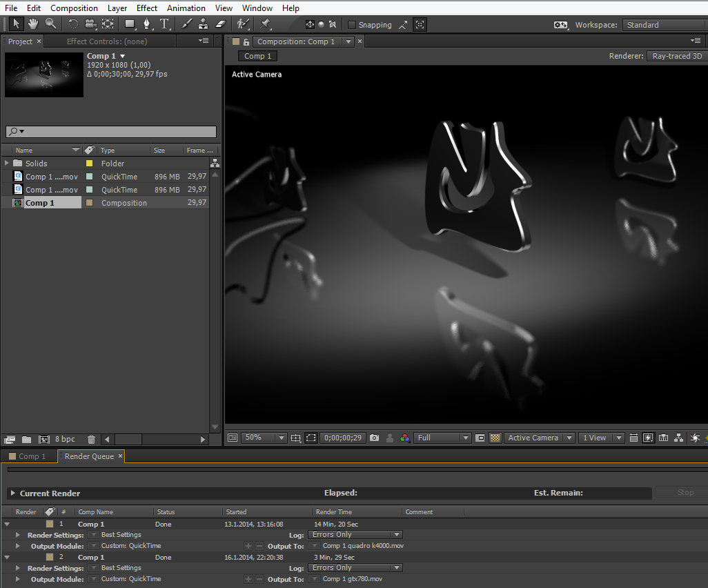Image resolution: width=708 pixels, height=588 pixels.
Task: Click the label swatch of render item 2
Action: click(x=50, y=558)
